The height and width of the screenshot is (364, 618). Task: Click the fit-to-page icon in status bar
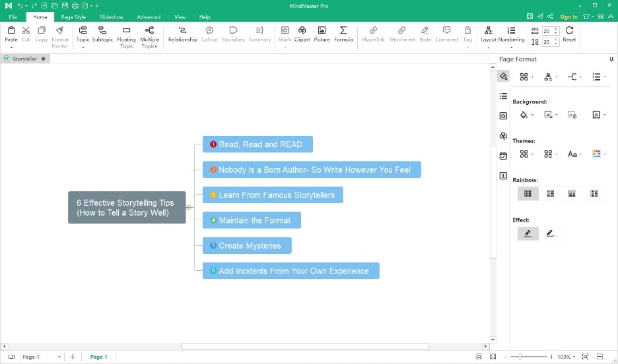585,357
